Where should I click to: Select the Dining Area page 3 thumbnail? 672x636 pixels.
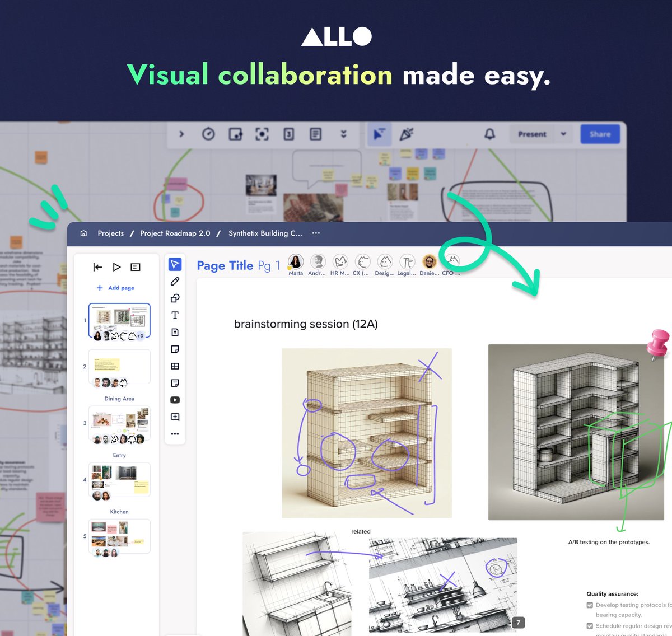[119, 423]
